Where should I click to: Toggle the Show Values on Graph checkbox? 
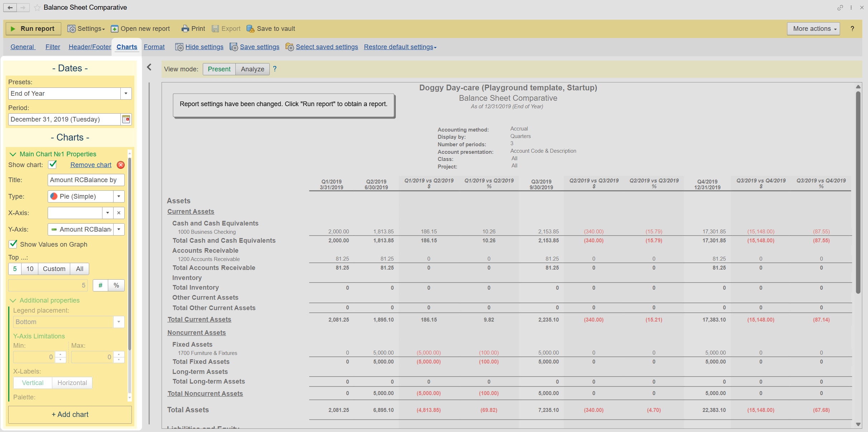(13, 244)
